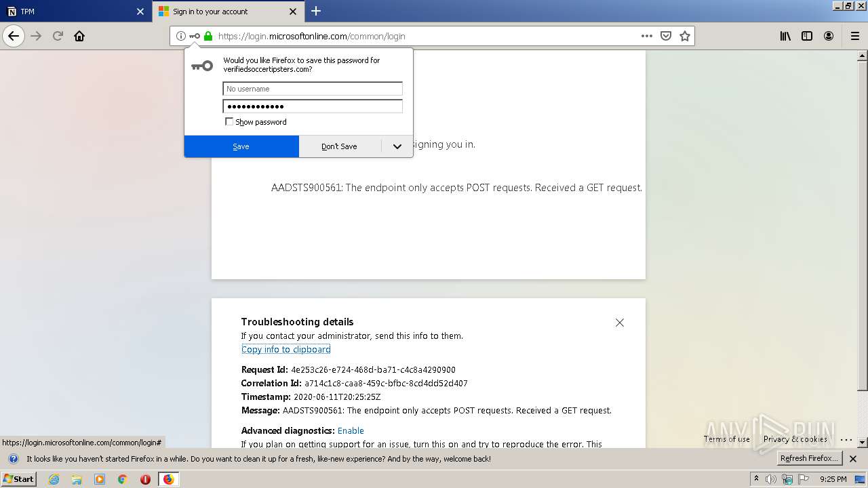This screenshot has width=868, height=488.
Task: Save page to Pocket
Action: [666, 36]
